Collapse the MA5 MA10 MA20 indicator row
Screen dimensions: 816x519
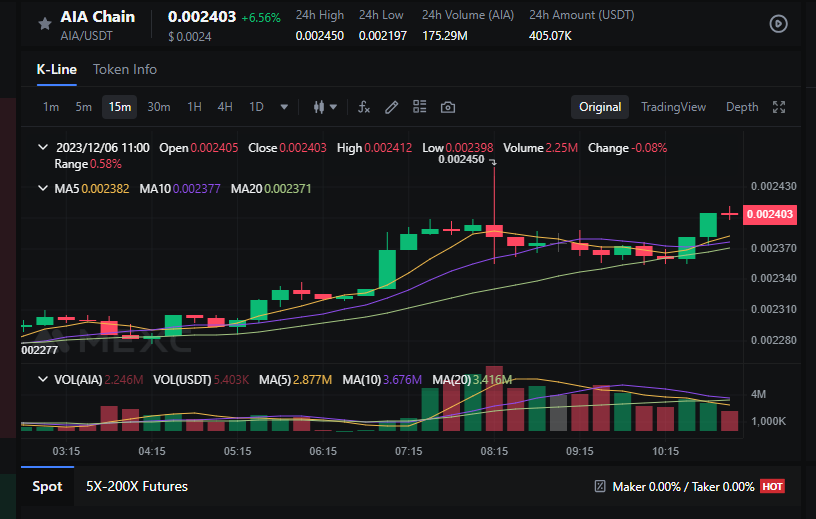pyautogui.click(x=43, y=188)
